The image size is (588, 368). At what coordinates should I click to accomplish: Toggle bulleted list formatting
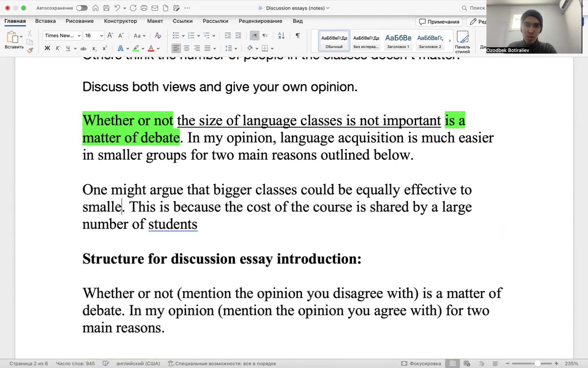176,36
